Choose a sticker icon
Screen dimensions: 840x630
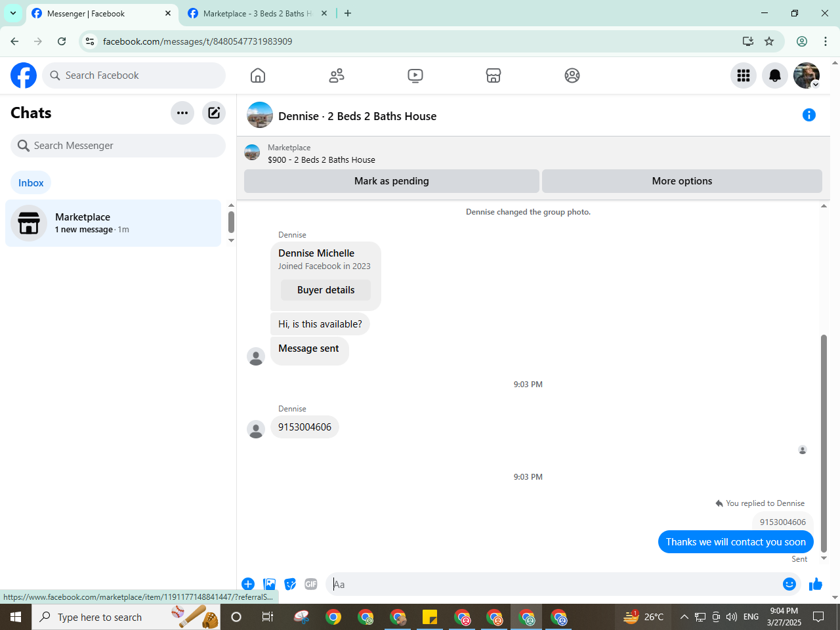coord(290,584)
